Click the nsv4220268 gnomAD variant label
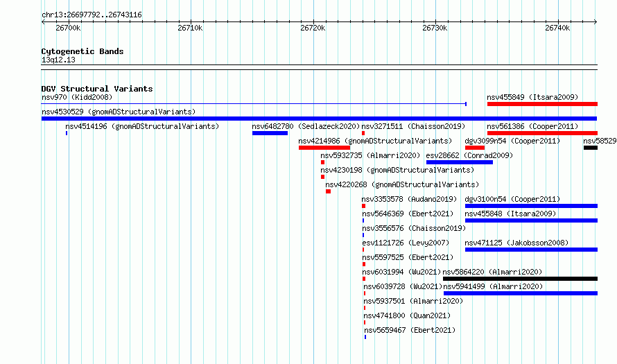Viewport: 617px width, 364px height. pyautogui.click(x=402, y=184)
